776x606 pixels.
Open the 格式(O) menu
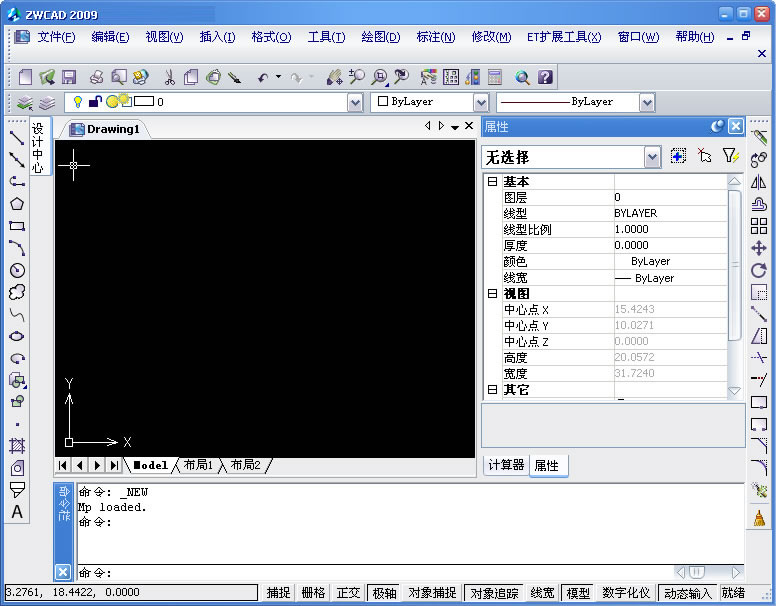click(271, 37)
